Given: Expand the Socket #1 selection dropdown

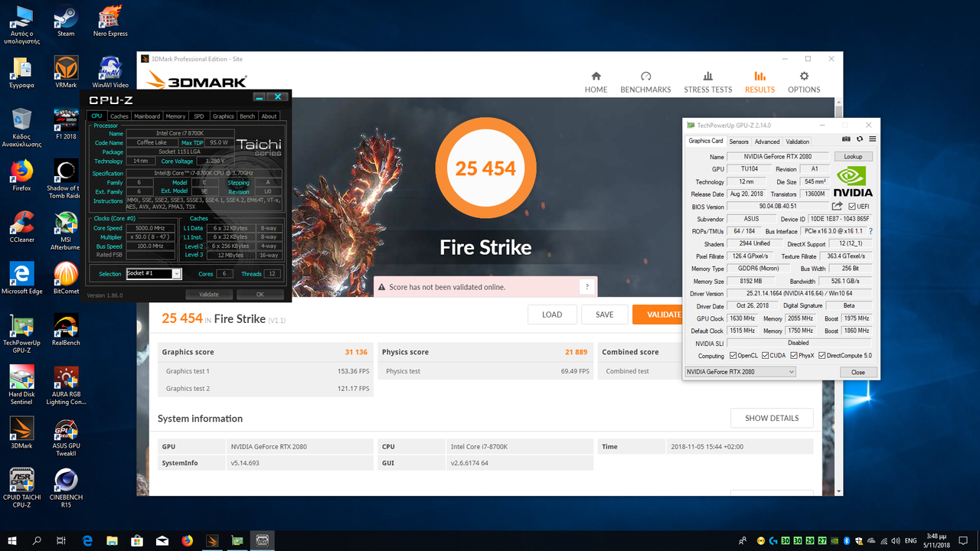Looking at the screenshot, I should pos(176,274).
